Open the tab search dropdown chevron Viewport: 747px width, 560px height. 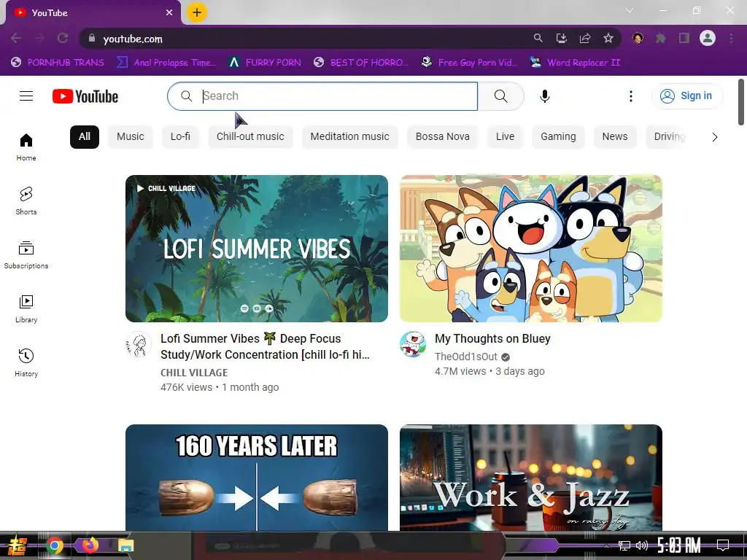(x=630, y=10)
